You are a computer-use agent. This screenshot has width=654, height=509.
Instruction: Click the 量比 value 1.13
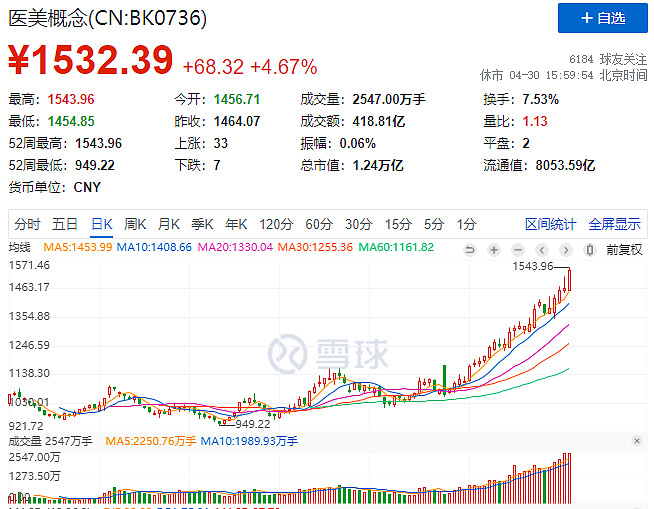pos(535,121)
